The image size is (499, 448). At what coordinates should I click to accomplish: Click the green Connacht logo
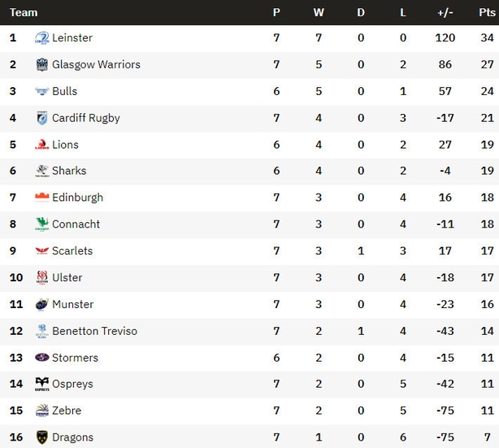coord(42,224)
